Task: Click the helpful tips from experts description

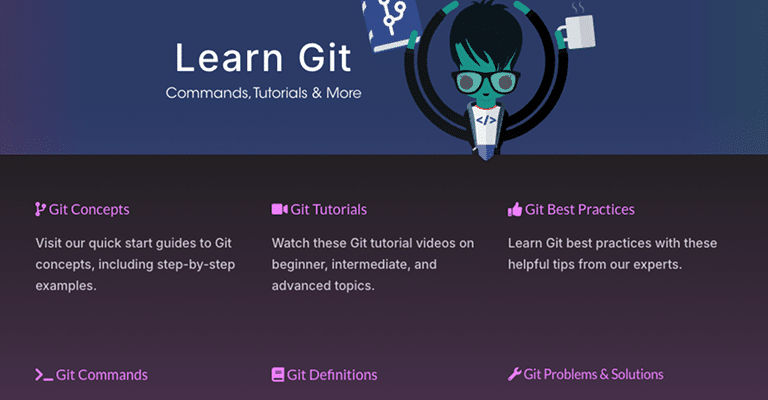Action: click(612, 254)
